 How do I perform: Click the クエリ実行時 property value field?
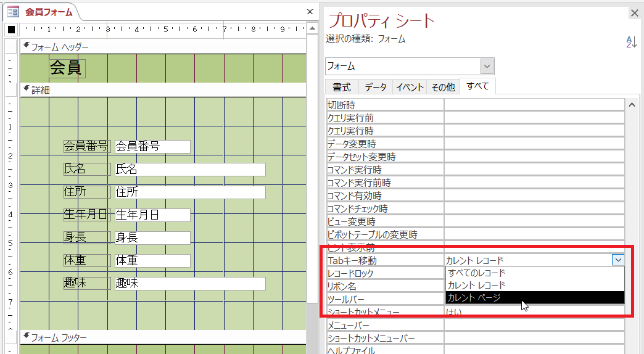[x=534, y=131]
